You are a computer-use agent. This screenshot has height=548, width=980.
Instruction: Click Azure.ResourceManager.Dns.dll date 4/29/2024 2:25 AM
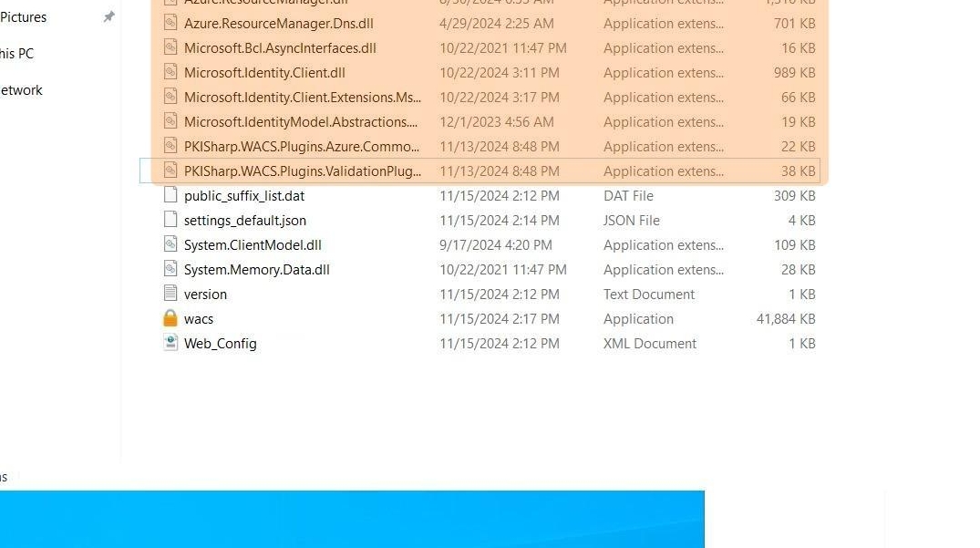coord(497,24)
